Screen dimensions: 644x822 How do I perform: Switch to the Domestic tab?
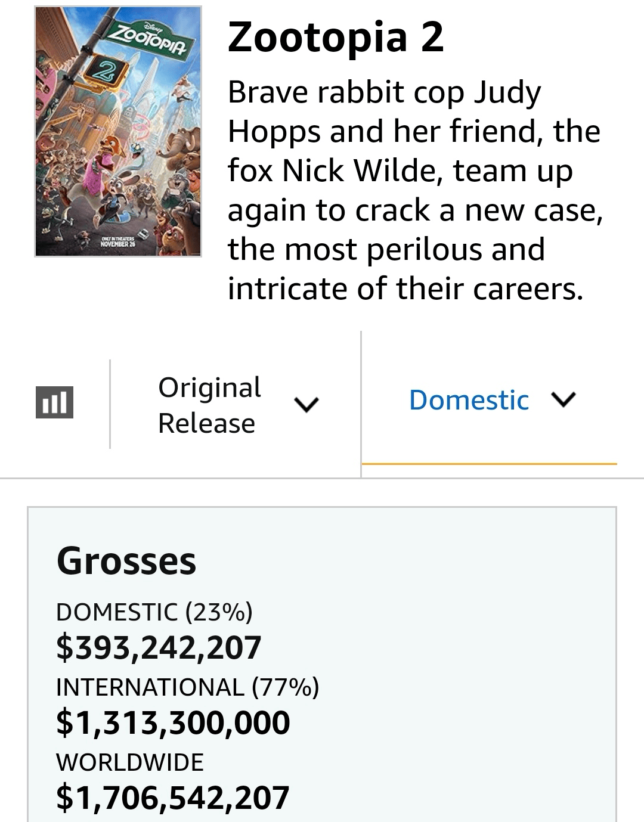click(x=469, y=400)
